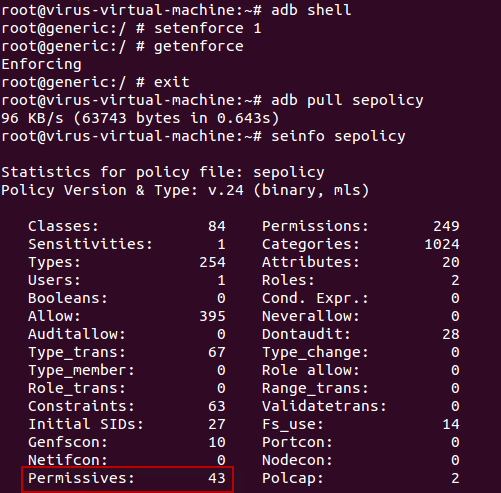
Task: Click the Polcap label
Action: [293, 478]
